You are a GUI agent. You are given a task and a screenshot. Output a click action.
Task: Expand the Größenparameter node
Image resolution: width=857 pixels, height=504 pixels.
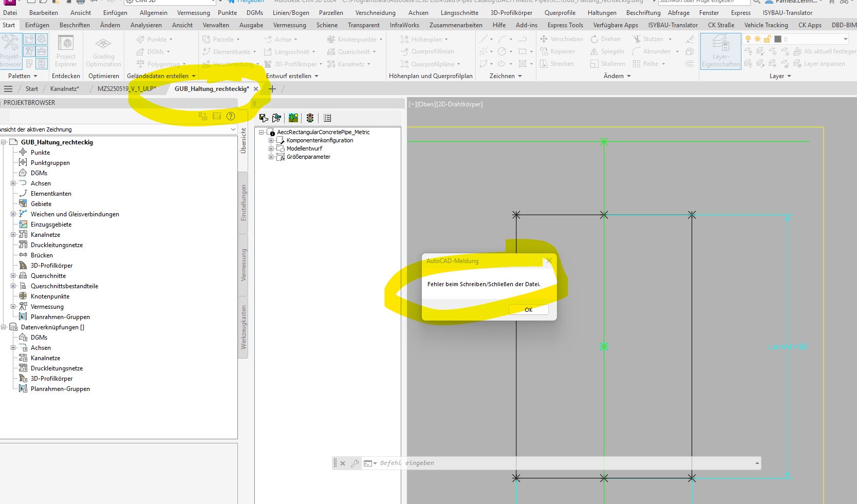point(271,157)
